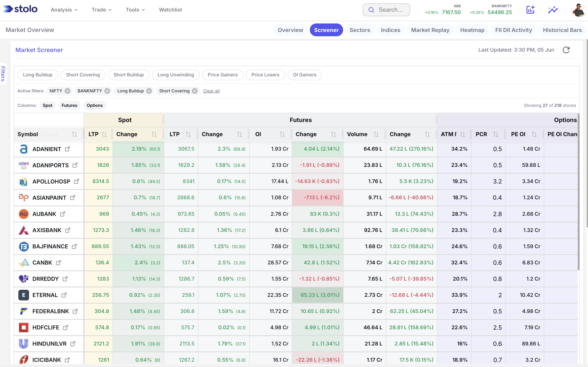This screenshot has width=588, height=367.
Task: Toggle the Futures columns chip
Action: tap(69, 105)
